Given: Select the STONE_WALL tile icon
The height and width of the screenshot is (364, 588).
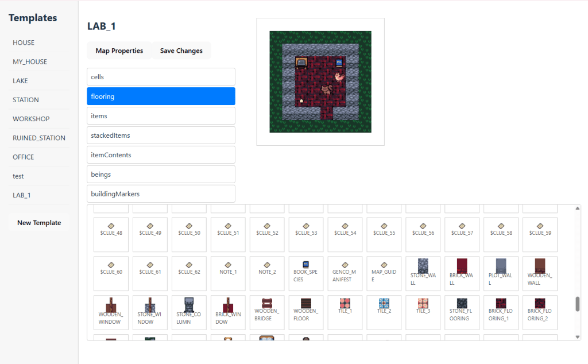Looking at the screenshot, I should (423, 266).
